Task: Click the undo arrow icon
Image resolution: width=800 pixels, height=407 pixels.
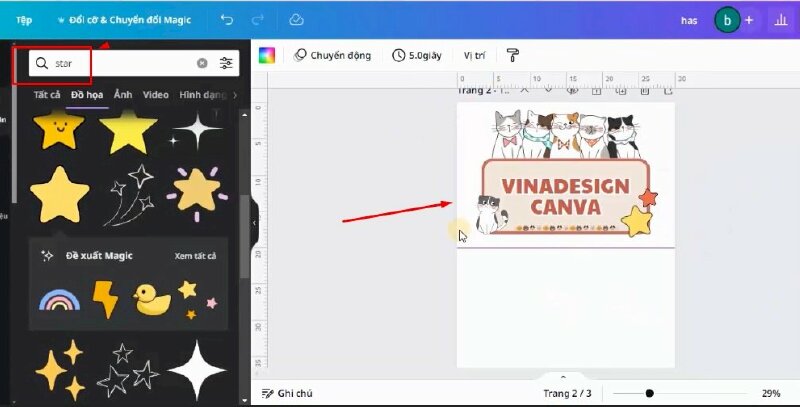Action: [x=226, y=19]
